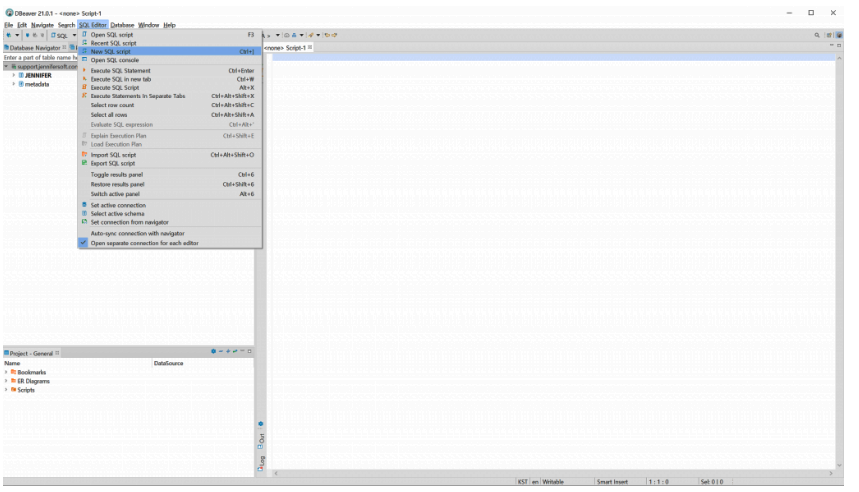Click the Import SQL script icon
Image resolution: width=859 pixels, height=492 pixels.
[x=83, y=155]
